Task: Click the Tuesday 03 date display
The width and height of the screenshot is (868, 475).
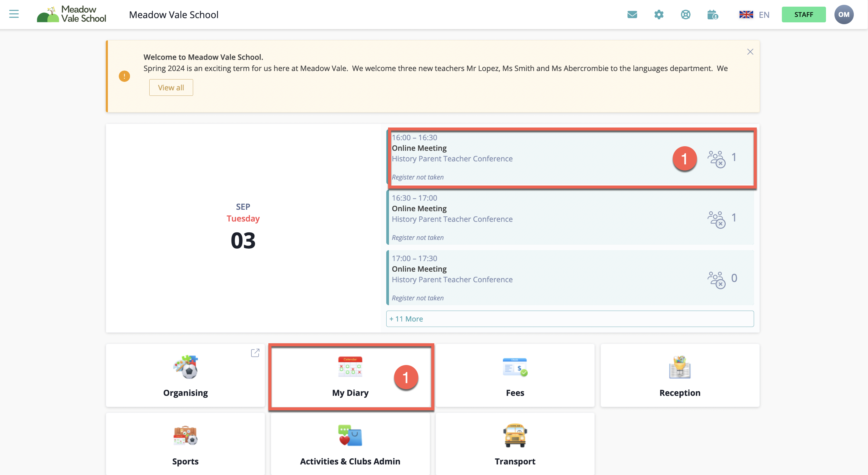Action: pos(243,227)
